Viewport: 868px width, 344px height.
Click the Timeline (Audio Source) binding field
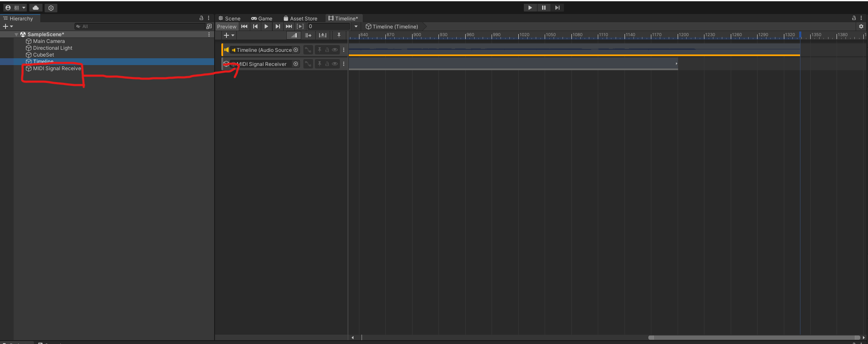[265, 50]
